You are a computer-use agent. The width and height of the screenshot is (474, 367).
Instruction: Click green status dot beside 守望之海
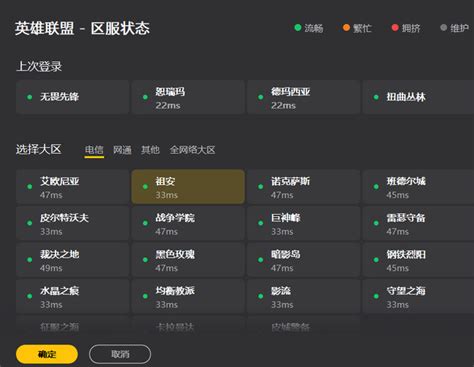click(376, 296)
